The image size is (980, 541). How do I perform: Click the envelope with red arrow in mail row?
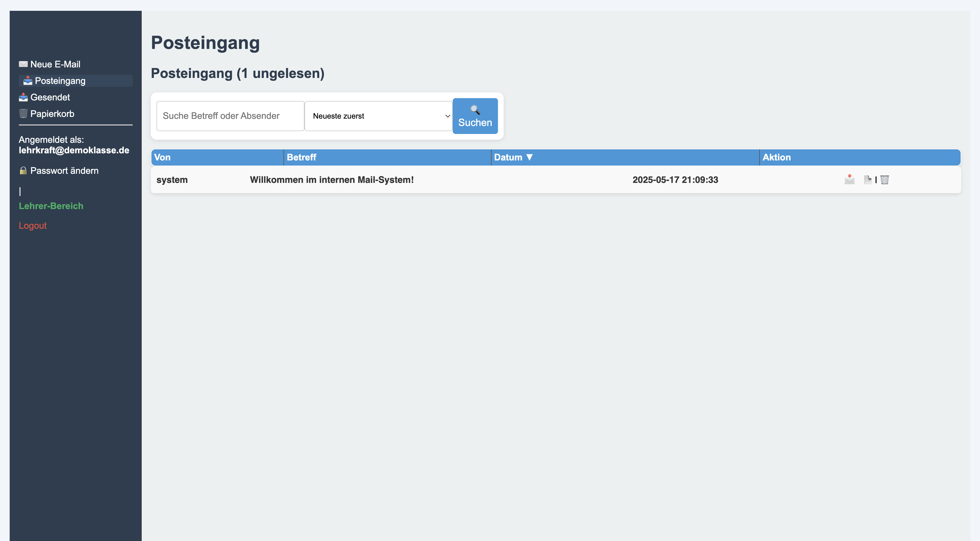tap(849, 179)
